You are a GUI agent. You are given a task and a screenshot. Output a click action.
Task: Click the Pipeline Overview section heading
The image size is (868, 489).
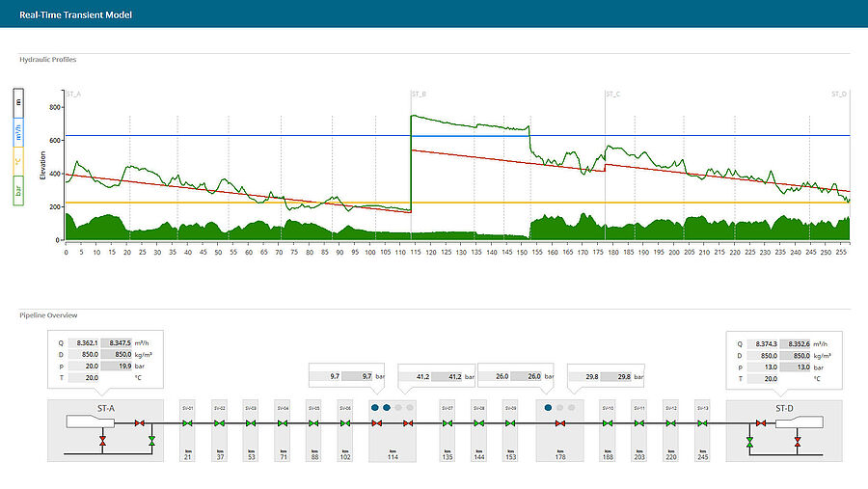pyautogui.click(x=48, y=315)
